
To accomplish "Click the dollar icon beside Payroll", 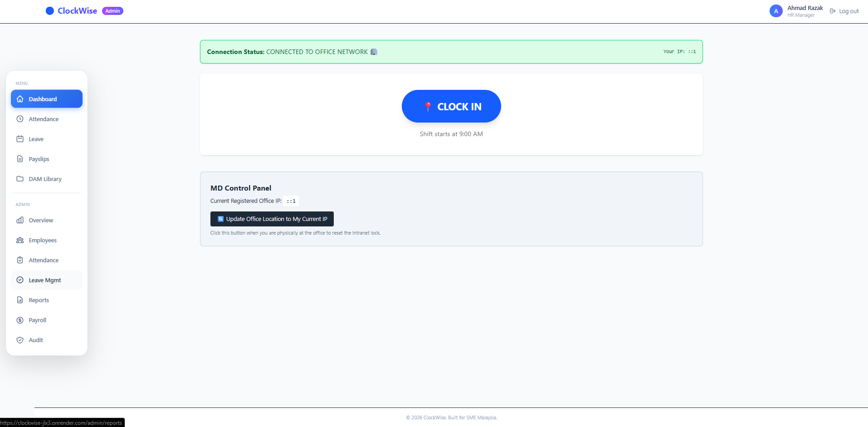I will pyautogui.click(x=20, y=320).
